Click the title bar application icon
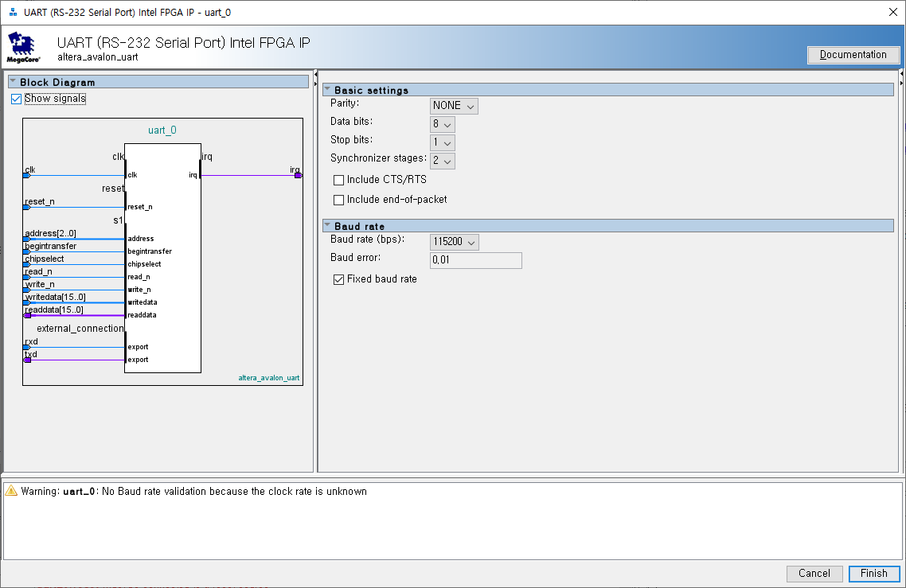The width and height of the screenshot is (906, 588). click(13, 12)
